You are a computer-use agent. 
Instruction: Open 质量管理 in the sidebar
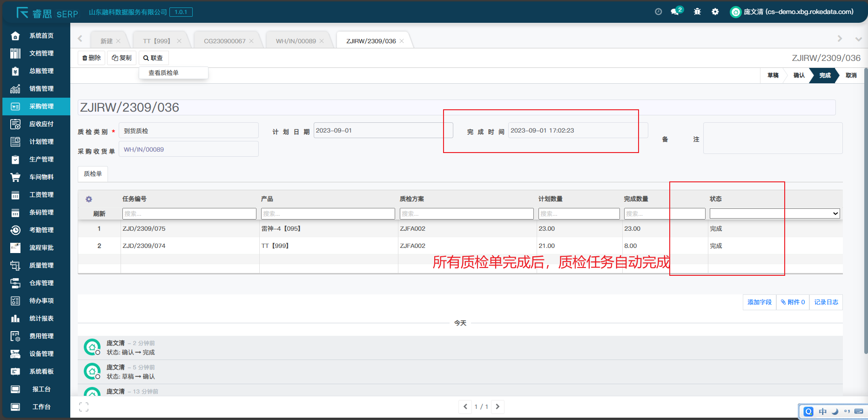(41, 266)
